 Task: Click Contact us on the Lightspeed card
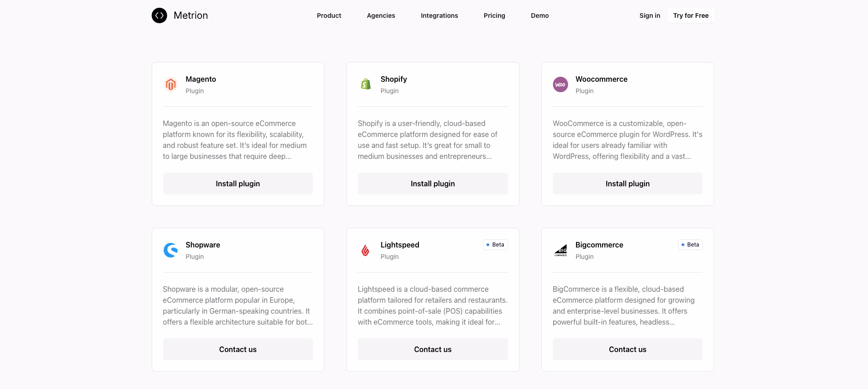tap(433, 349)
